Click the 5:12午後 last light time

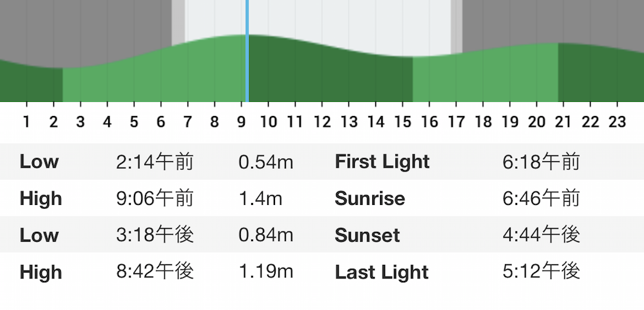(x=542, y=272)
